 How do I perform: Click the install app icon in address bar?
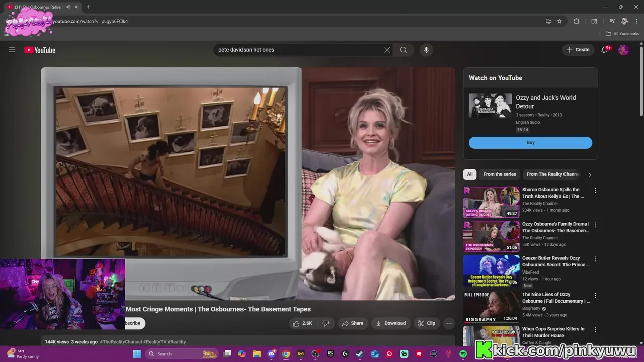tap(548, 21)
